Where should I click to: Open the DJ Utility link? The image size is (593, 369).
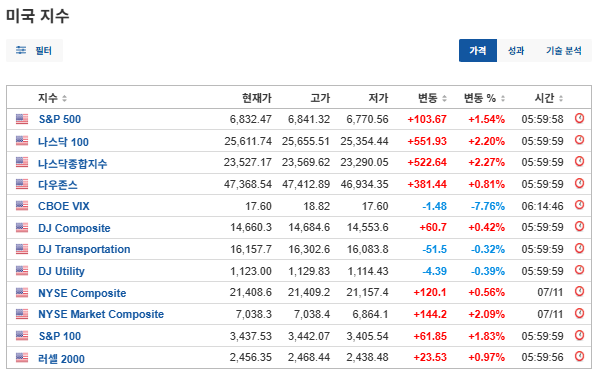click(61, 271)
